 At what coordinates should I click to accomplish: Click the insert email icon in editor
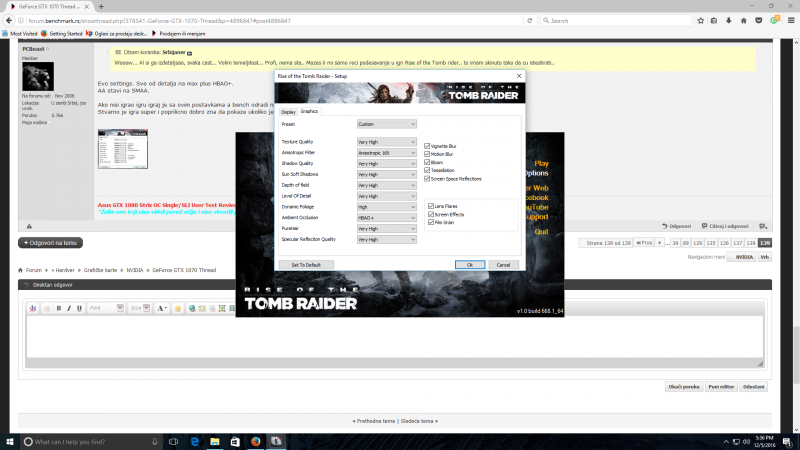pyautogui.click(x=202, y=308)
